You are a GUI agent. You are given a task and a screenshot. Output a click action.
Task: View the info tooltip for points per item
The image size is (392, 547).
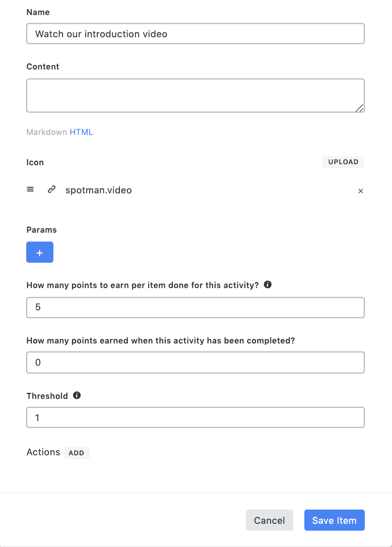coord(268,285)
